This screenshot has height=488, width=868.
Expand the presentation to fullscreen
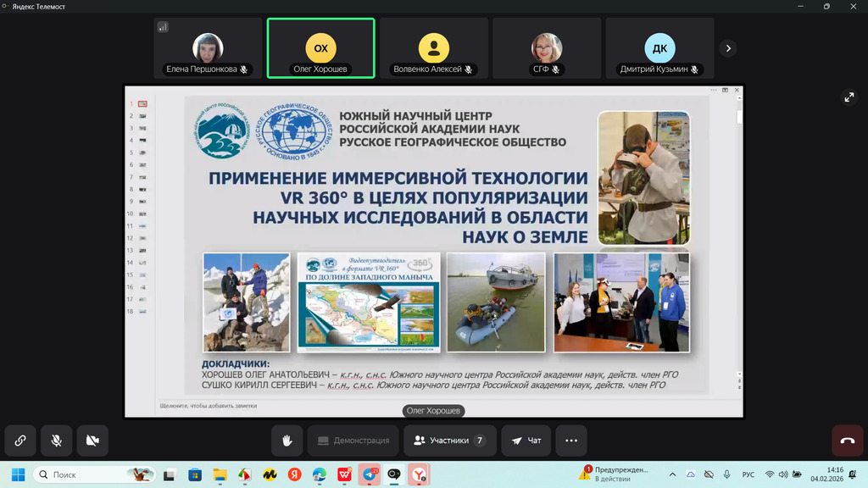[849, 97]
